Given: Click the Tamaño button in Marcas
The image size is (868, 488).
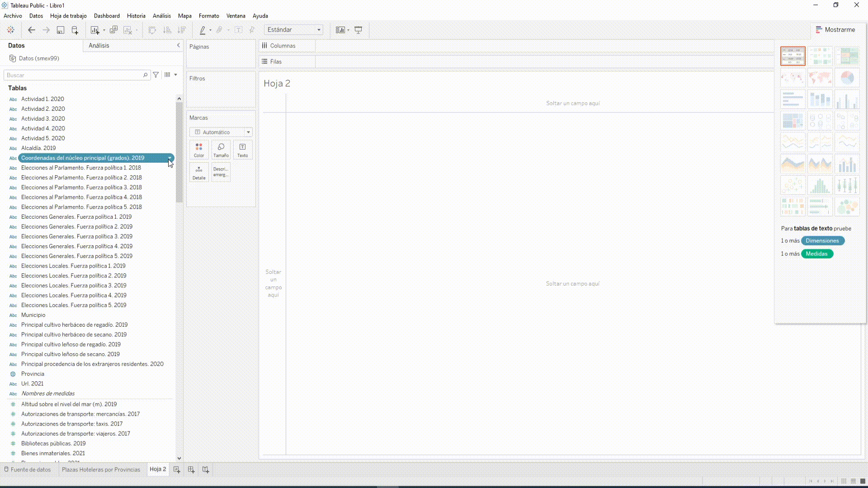Looking at the screenshot, I should click(221, 150).
